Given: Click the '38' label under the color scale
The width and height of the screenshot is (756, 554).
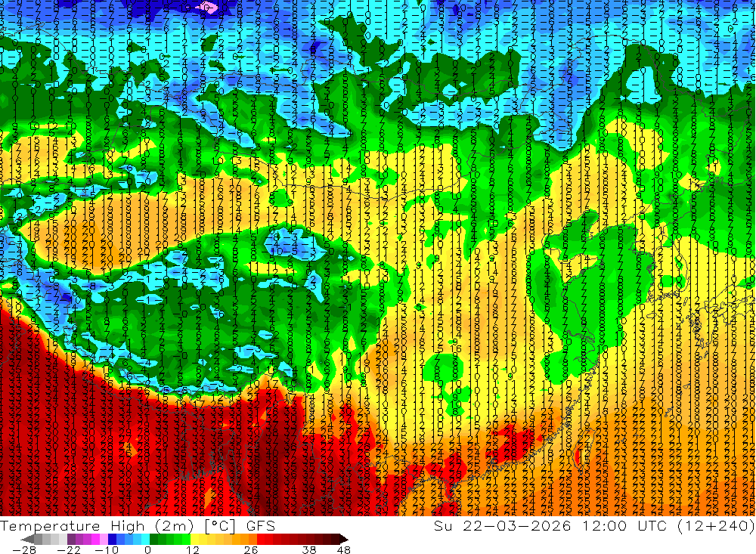Looking at the screenshot, I should point(309,549).
